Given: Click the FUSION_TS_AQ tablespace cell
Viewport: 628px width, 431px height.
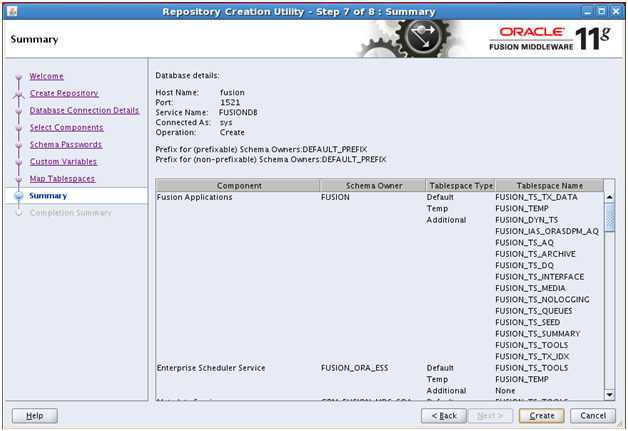Looking at the screenshot, I should pos(524,243).
